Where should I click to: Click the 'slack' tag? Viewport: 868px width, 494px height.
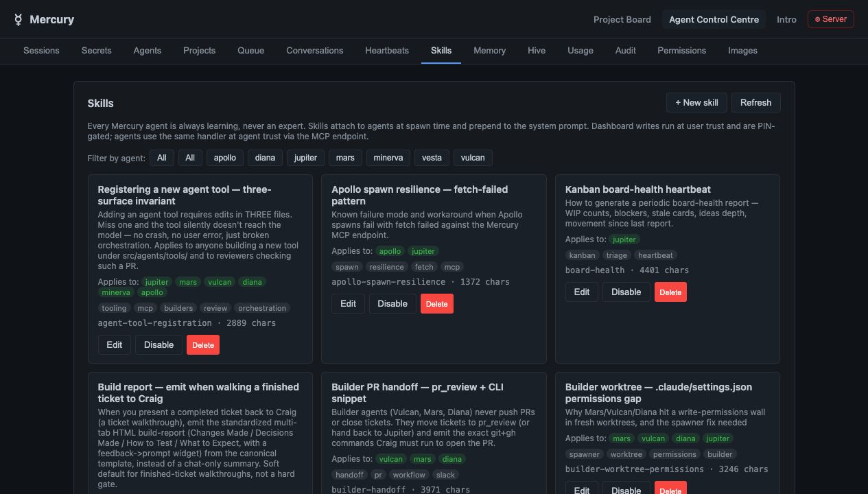(x=445, y=475)
